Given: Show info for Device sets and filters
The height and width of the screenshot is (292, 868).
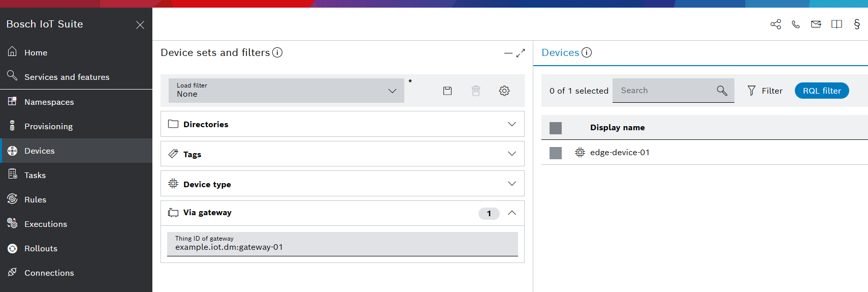Looking at the screenshot, I should point(277,52).
